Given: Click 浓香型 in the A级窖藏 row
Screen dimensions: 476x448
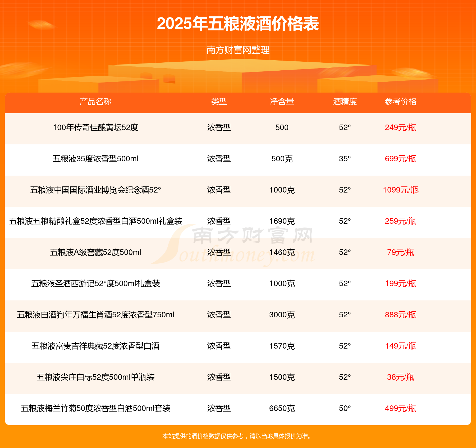Looking at the screenshot, I should [x=219, y=252].
